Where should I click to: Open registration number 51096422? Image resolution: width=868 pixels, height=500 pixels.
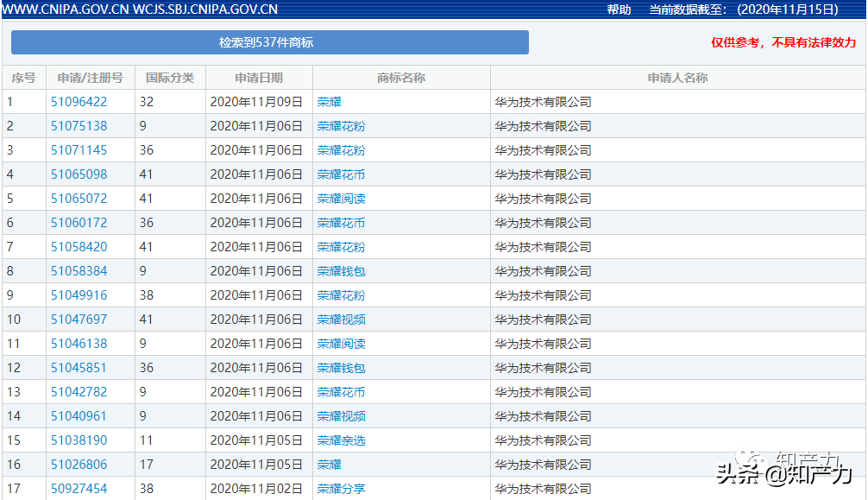[79, 102]
